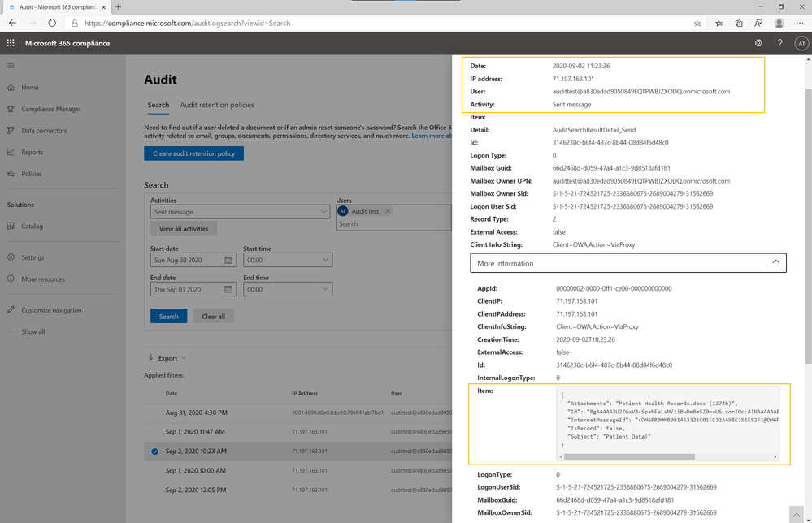Open End date calendar picker icon
The width and height of the screenshot is (812, 523).
228,290
